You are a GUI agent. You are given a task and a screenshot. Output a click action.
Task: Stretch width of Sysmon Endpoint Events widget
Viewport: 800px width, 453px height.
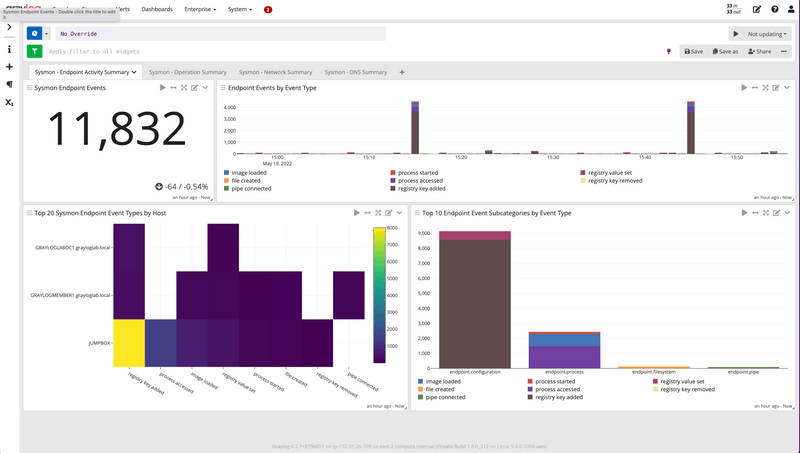(173, 88)
